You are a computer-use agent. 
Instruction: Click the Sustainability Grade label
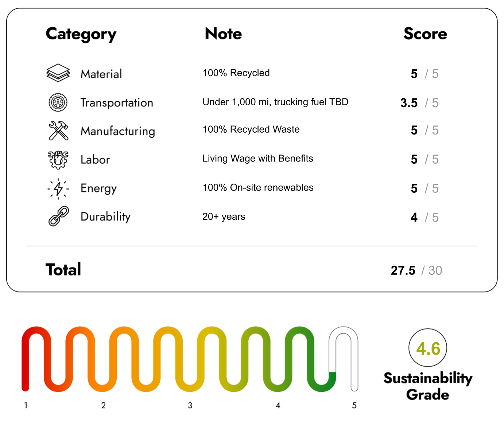click(428, 386)
